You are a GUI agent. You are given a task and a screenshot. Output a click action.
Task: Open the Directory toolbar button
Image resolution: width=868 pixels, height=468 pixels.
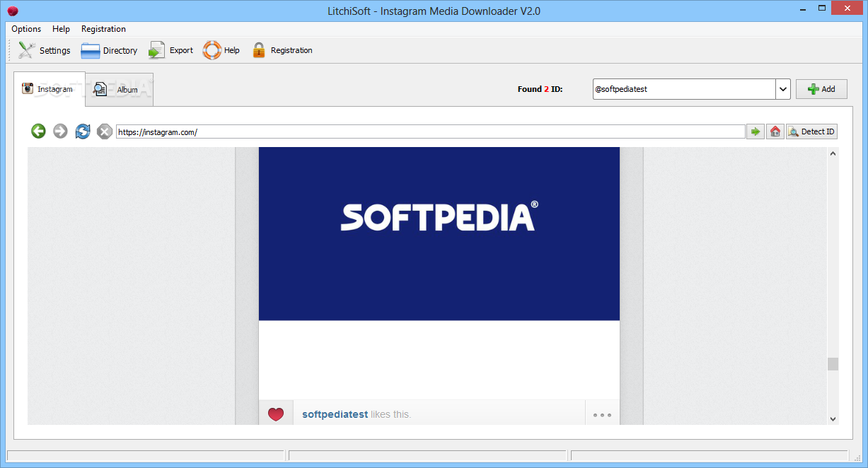click(109, 50)
